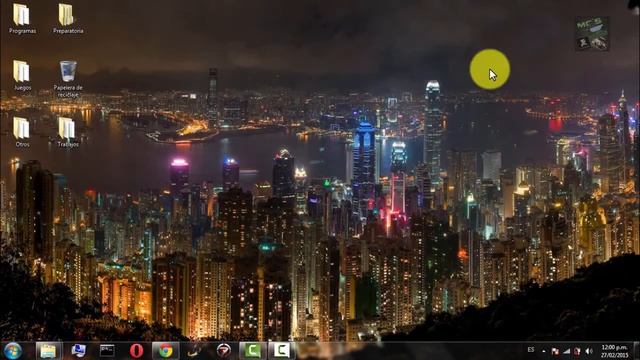Select the Programas desktop folder
The width and height of the screenshot is (640, 360).
(22, 19)
